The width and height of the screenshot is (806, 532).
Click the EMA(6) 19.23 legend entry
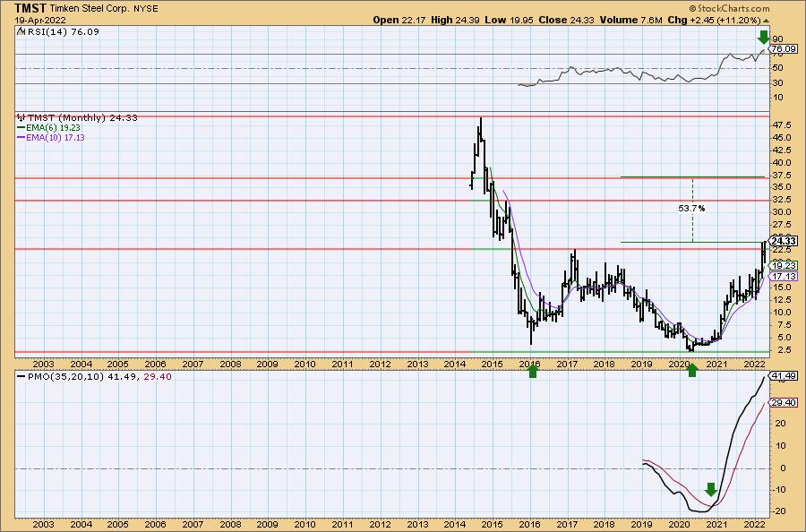pos(49,127)
